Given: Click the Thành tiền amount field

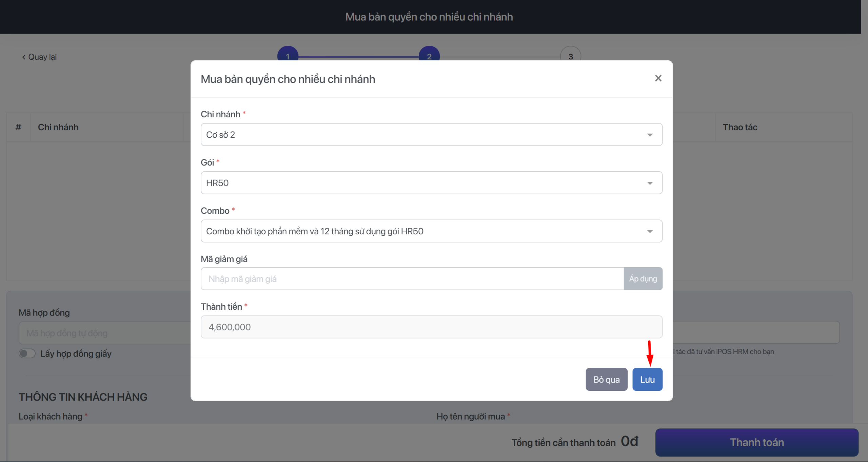Looking at the screenshot, I should 431,327.
